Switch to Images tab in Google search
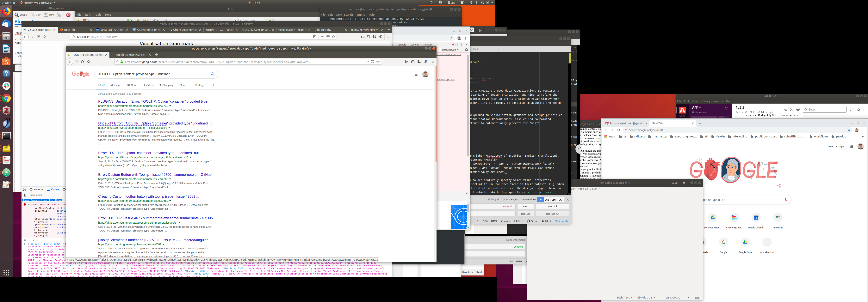 (116, 85)
